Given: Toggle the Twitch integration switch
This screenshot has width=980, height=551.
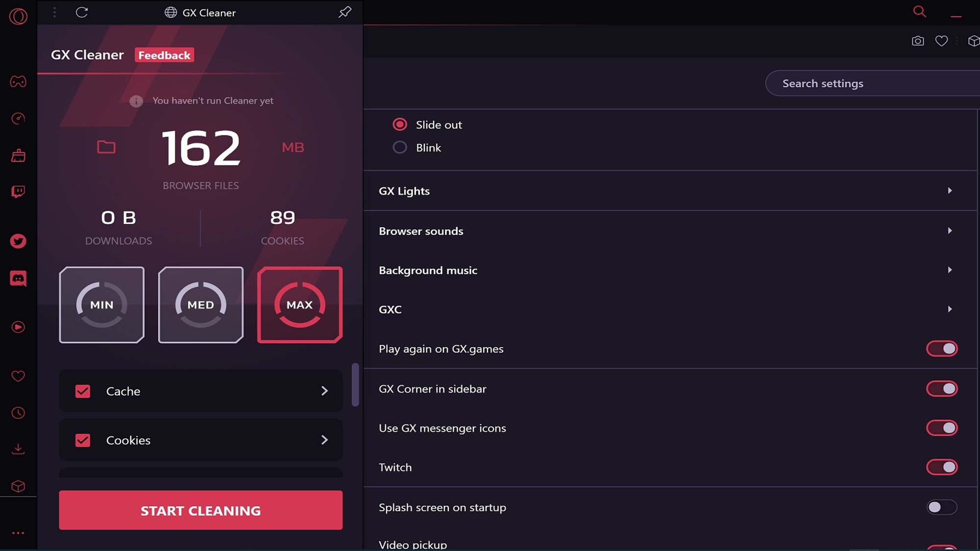Looking at the screenshot, I should point(942,467).
